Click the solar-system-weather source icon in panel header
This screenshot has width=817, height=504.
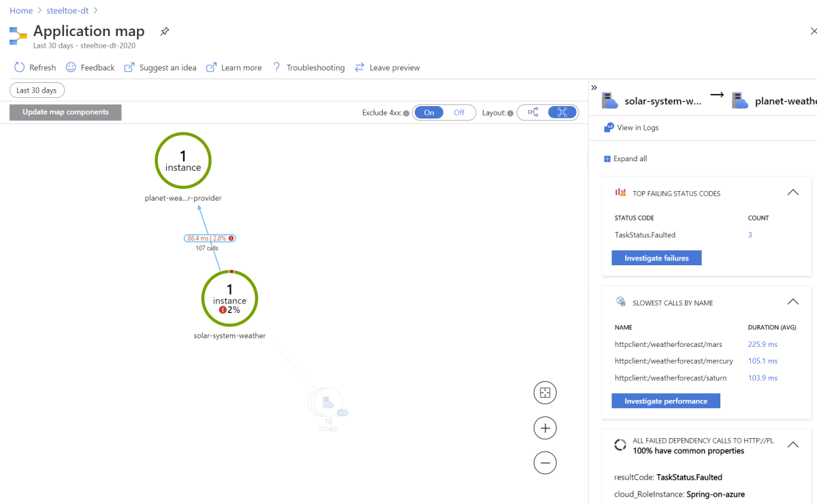[609, 101]
